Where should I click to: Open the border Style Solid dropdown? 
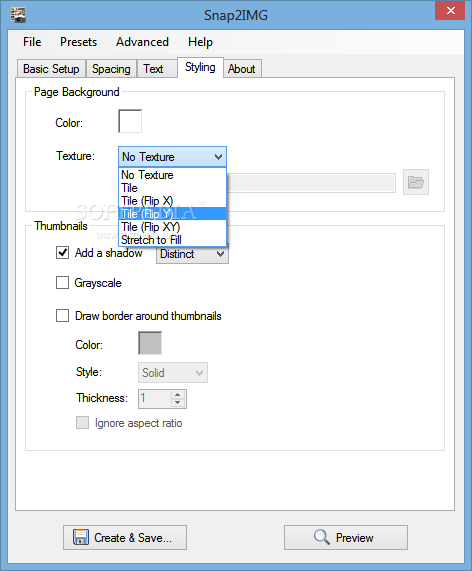173,373
